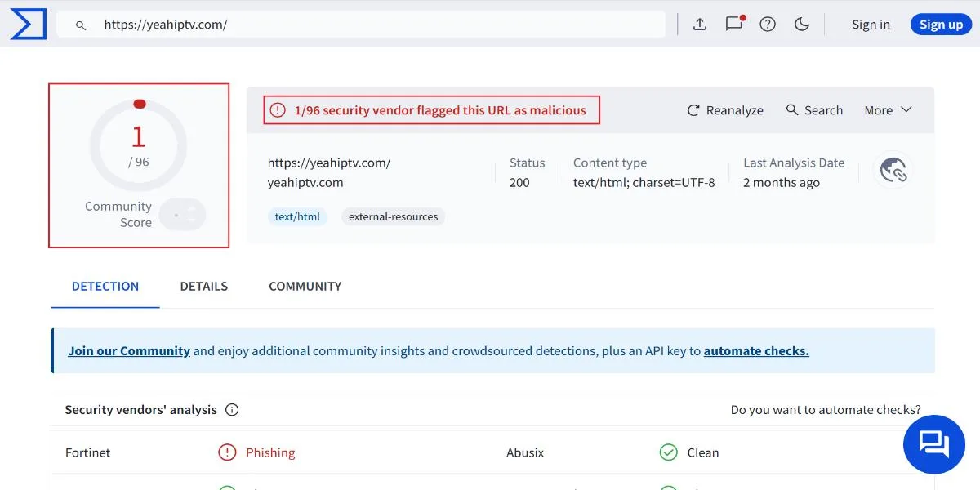Expand the More dropdown
Screen dimensions: 980x490
888,110
